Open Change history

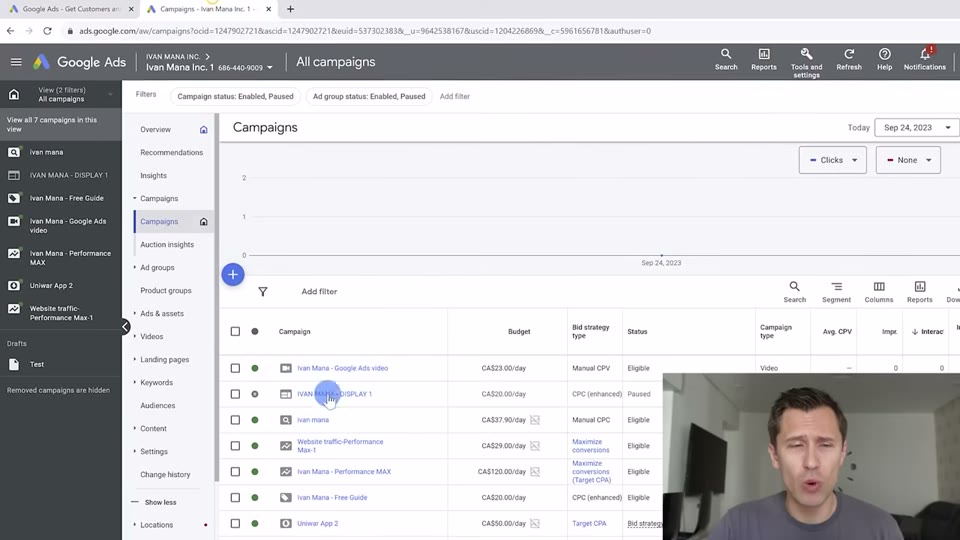pos(165,474)
